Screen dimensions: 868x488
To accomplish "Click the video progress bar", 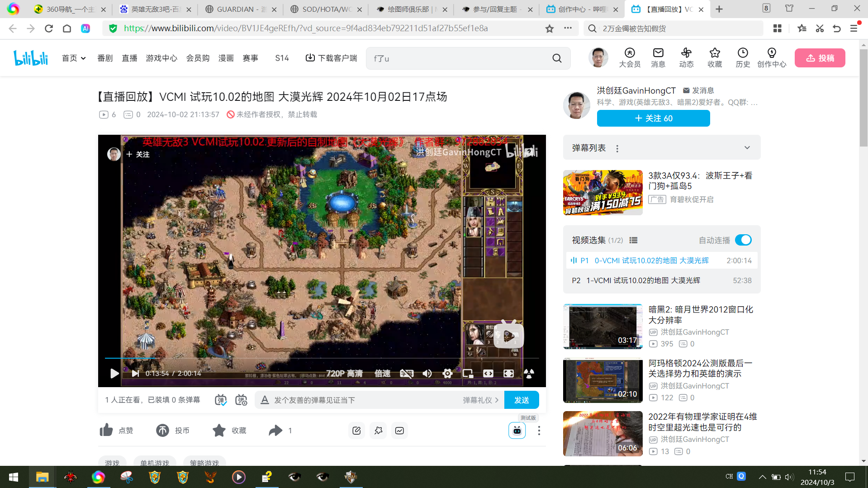I will point(322,358).
